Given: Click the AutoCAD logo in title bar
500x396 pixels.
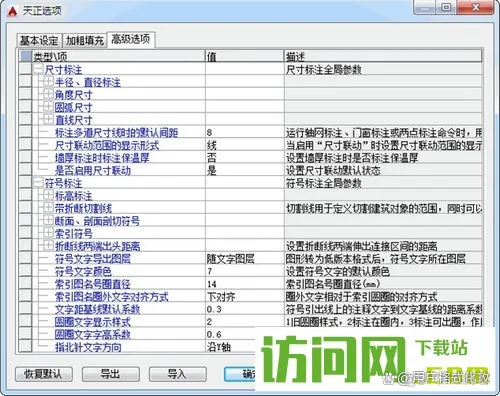Looking at the screenshot, I should pyautogui.click(x=12, y=11).
